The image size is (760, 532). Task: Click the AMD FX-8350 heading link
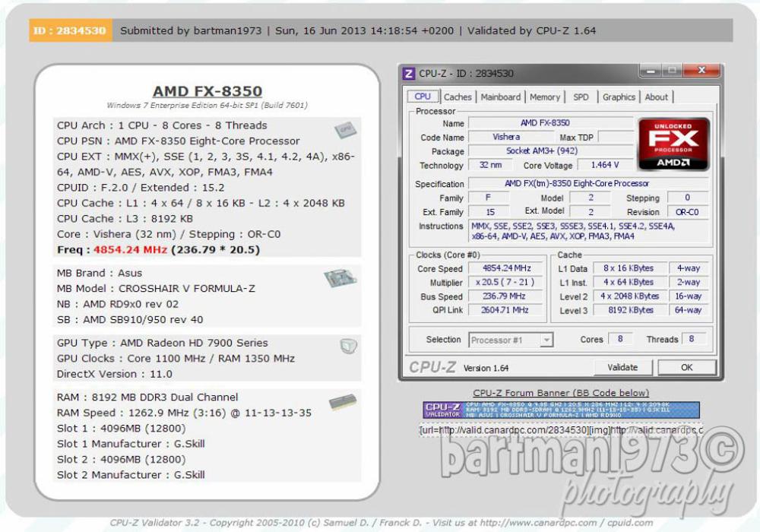tap(207, 91)
